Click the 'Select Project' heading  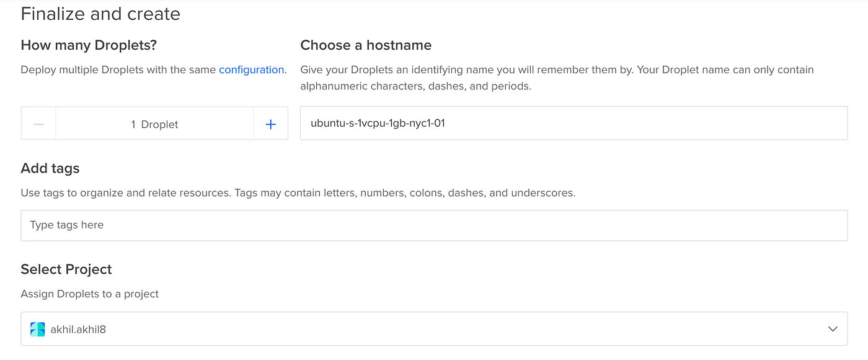tap(66, 269)
